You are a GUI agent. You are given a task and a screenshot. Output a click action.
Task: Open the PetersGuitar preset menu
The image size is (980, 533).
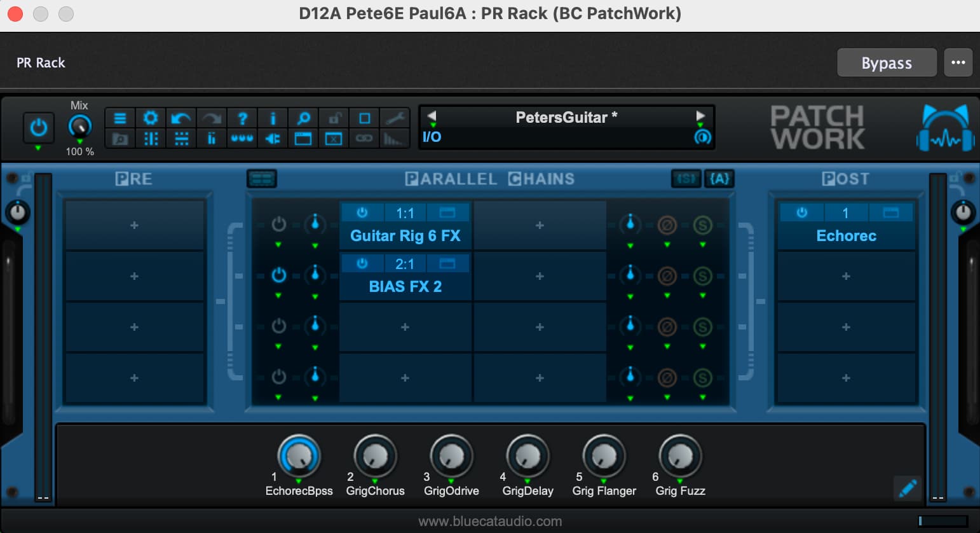click(566, 117)
